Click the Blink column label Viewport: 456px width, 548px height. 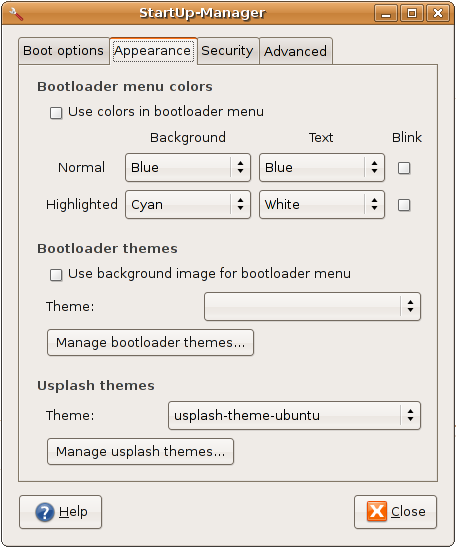pyautogui.click(x=407, y=137)
